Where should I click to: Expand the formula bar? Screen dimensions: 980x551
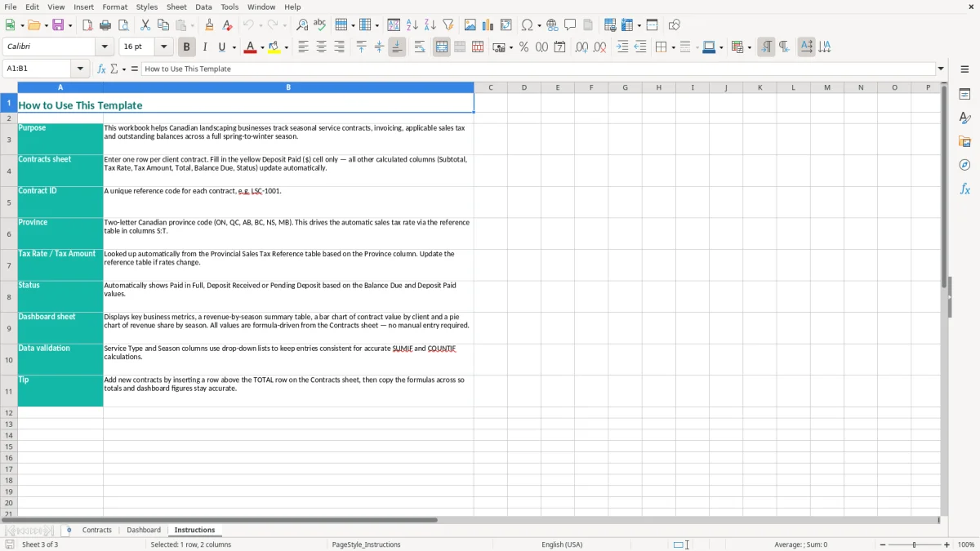(x=941, y=69)
